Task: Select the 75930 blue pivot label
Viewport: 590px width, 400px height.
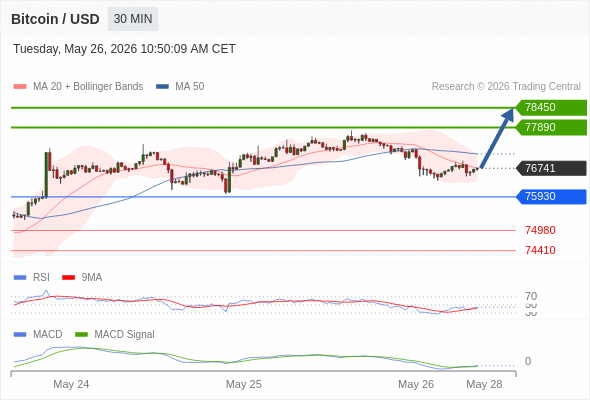Action: [551, 197]
